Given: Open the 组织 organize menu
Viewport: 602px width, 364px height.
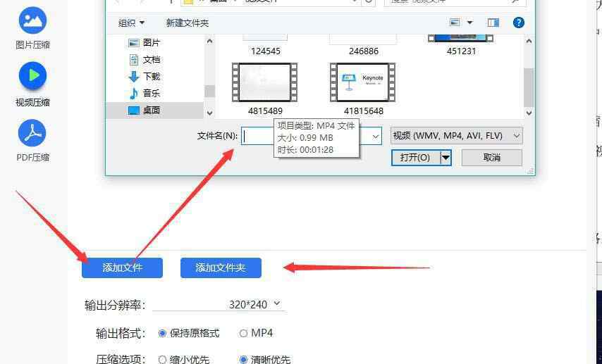Looking at the screenshot, I should tap(131, 23).
